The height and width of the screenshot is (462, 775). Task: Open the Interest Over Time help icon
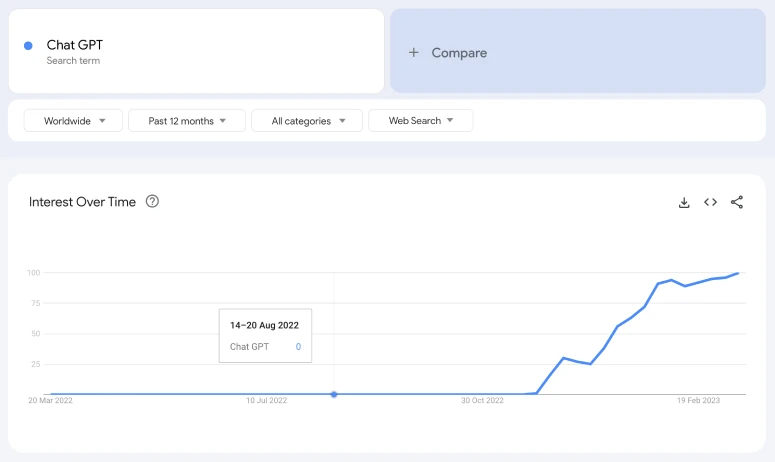point(152,202)
